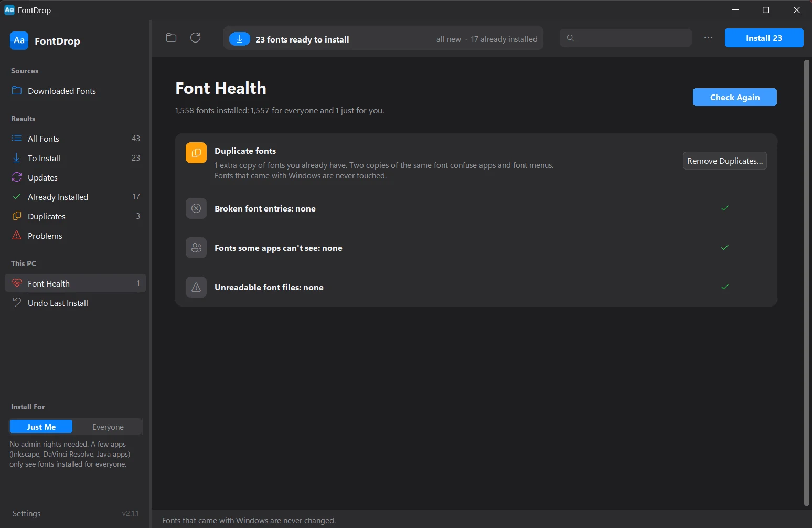Image resolution: width=812 pixels, height=528 pixels.
Task: Click the open folder icon in toolbar
Action: click(171, 38)
